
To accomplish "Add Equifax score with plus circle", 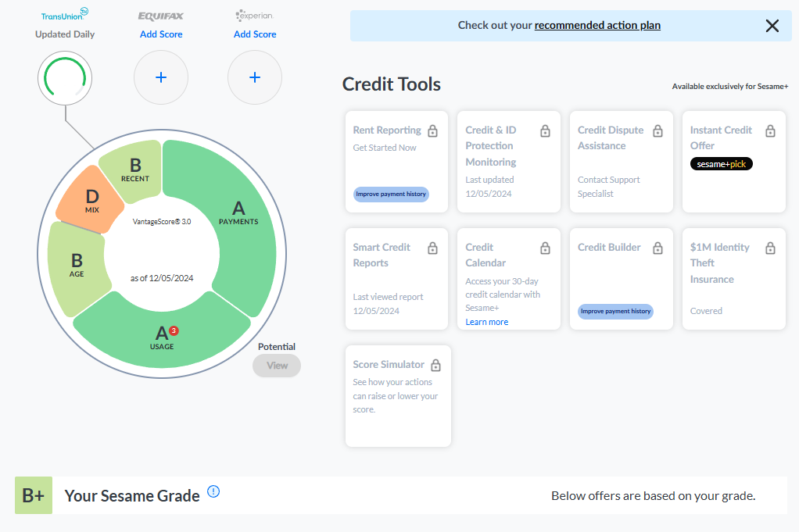I will (161, 77).
